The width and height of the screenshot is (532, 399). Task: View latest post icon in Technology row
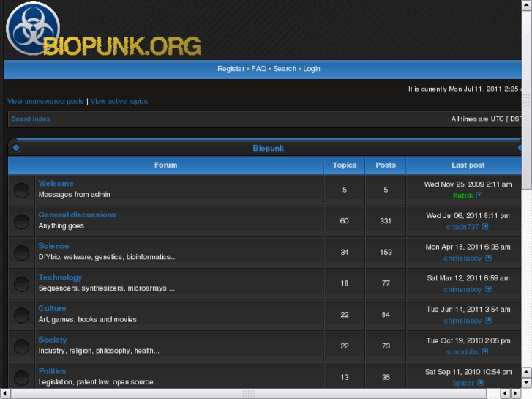[488, 289]
